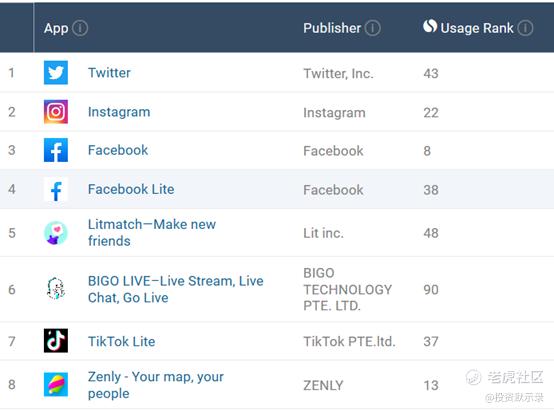The image size is (554, 410).
Task: Click the blue Facebook app icon
Action: click(56, 150)
